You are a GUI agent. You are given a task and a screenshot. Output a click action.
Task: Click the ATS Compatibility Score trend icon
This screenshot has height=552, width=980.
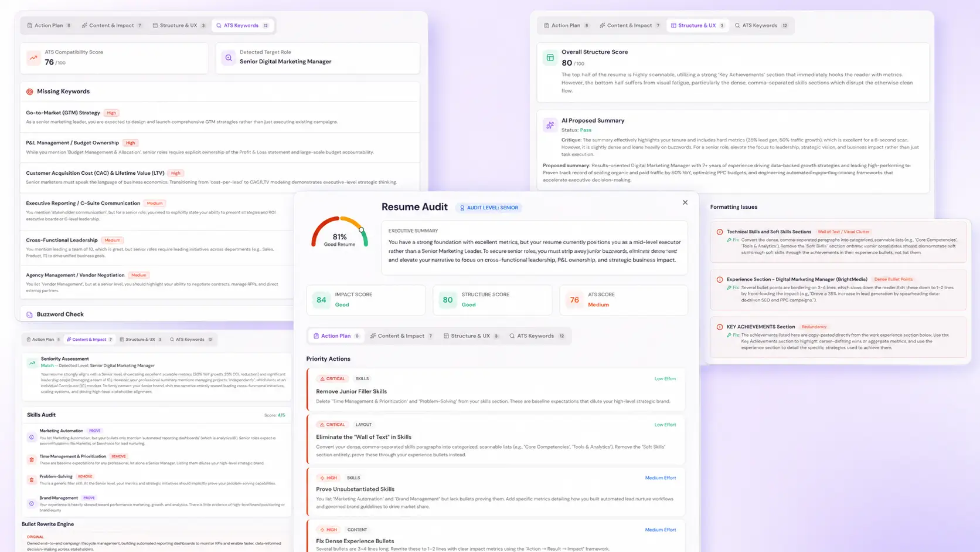point(33,57)
